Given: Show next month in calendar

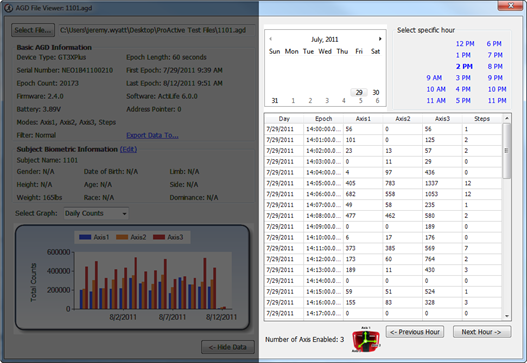Looking at the screenshot, I should pyautogui.click(x=380, y=39).
